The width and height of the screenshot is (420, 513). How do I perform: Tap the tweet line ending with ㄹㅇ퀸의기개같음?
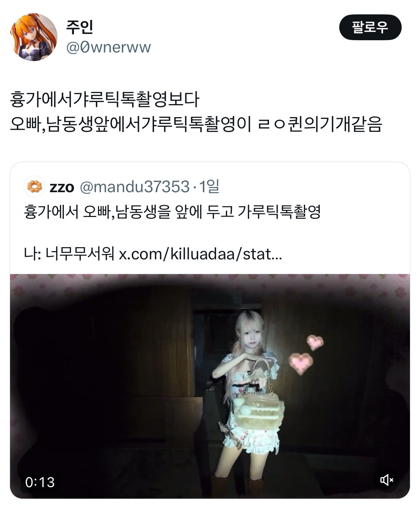pos(196,124)
